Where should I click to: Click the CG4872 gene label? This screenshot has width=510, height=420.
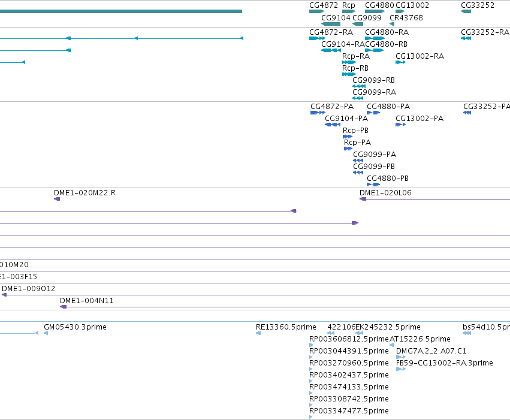(323, 5)
